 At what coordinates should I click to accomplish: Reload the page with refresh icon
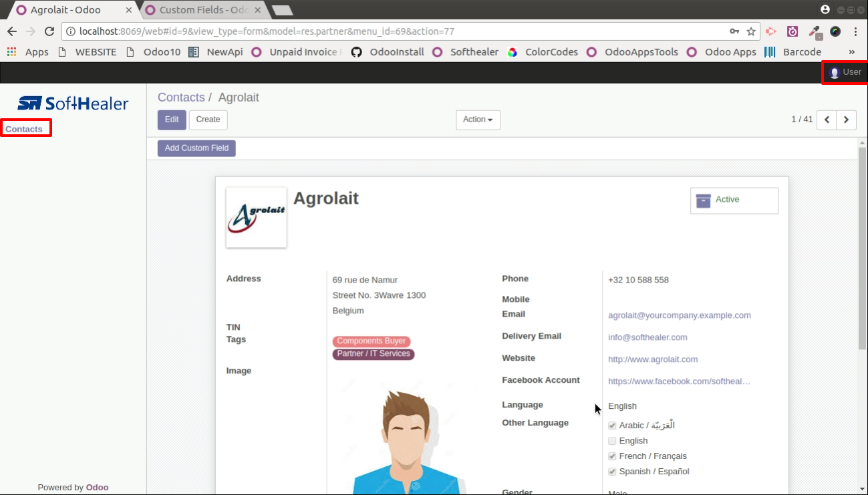[x=49, y=31]
